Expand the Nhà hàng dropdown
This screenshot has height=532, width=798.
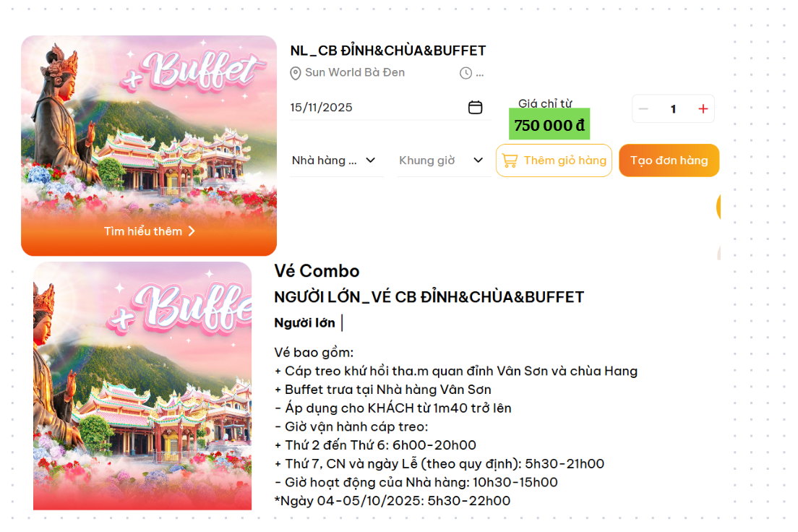pyautogui.click(x=336, y=161)
